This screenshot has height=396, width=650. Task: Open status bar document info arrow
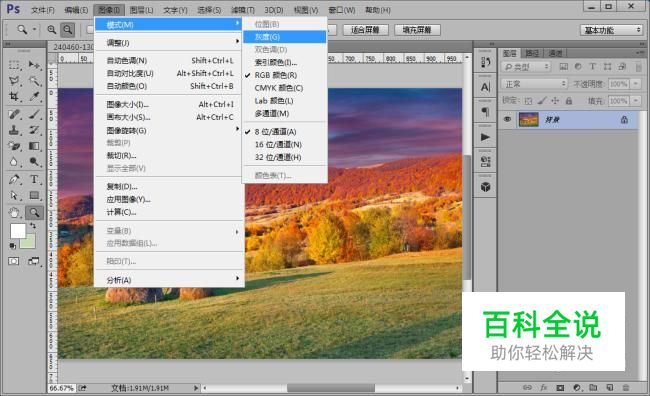pos(196,388)
